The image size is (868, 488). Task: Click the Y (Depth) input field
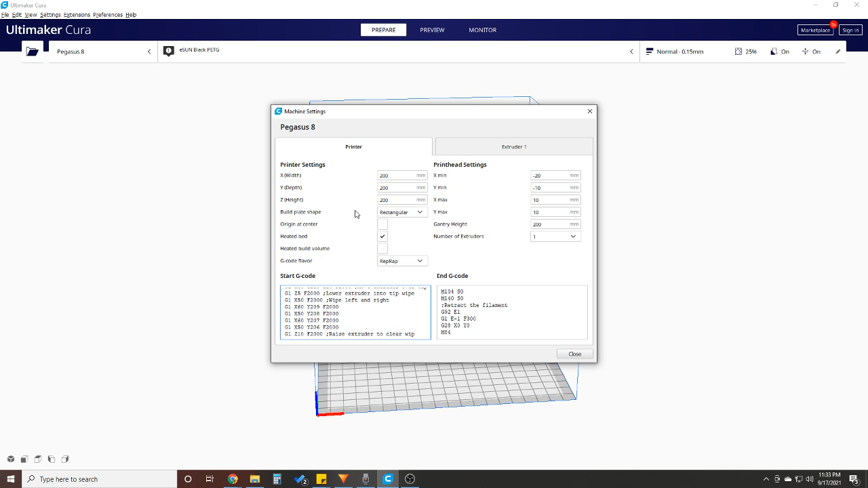pos(402,188)
